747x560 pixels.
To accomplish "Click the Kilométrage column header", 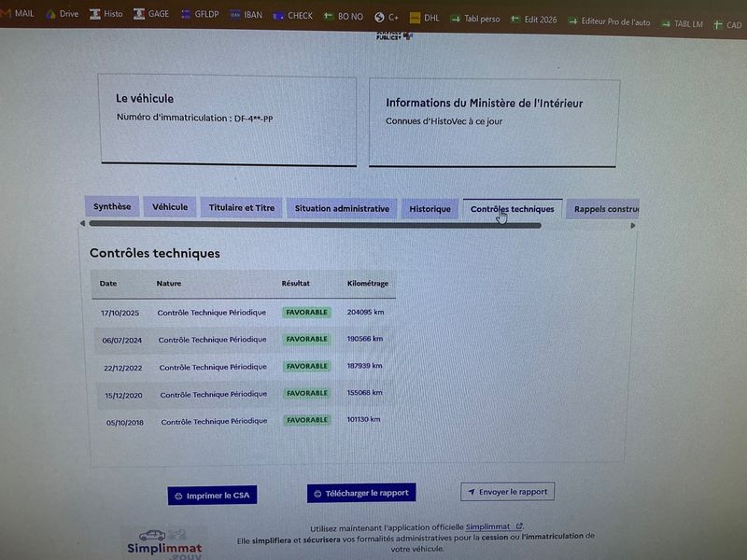I will 367,284.
